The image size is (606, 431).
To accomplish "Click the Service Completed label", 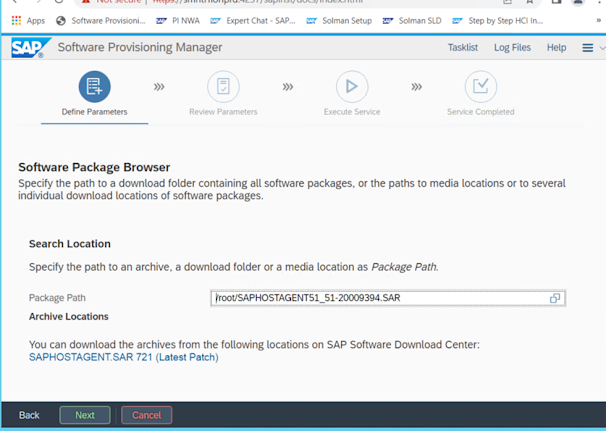I will click(x=481, y=112).
